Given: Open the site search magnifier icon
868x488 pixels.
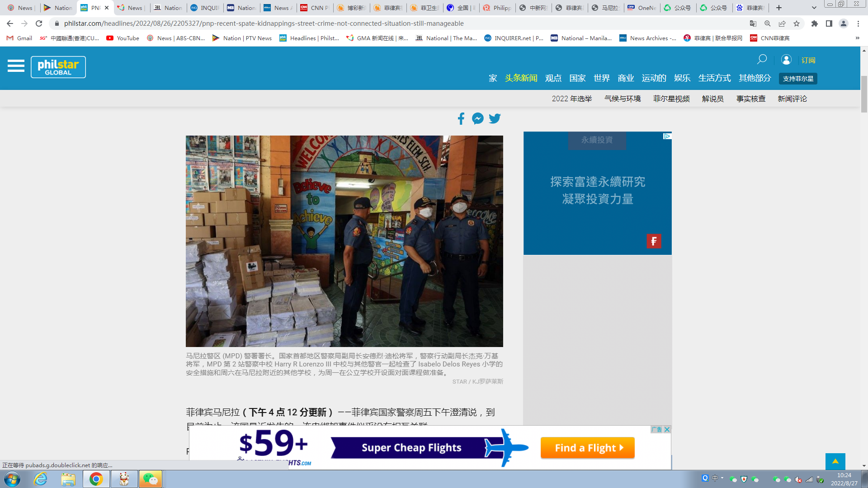Looking at the screenshot, I should [762, 60].
